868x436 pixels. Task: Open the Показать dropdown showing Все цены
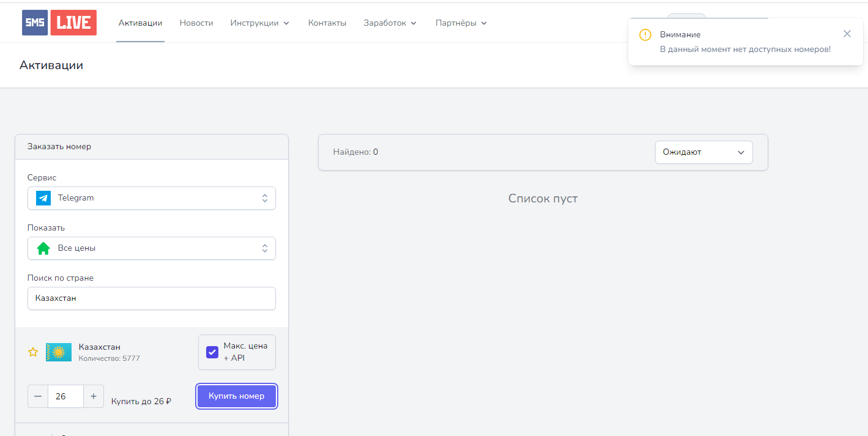click(x=152, y=248)
